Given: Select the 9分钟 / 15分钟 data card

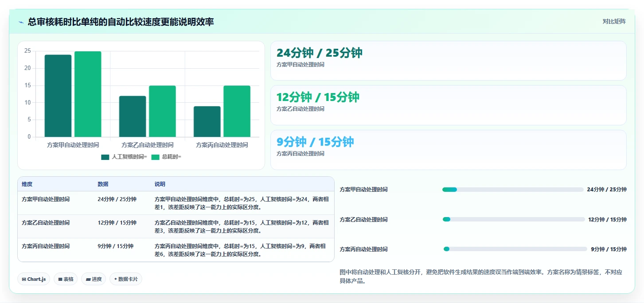Looking at the screenshot, I should [448, 150].
